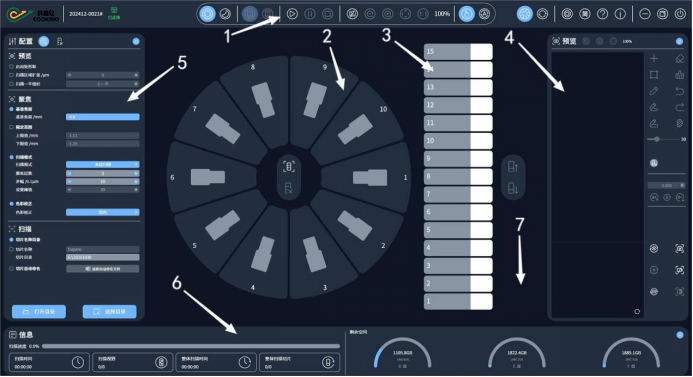Screen dimensions: 693x377
Task: Click the pause button in the top toolbar
Action: pyautogui.click(x=310, y=14)
